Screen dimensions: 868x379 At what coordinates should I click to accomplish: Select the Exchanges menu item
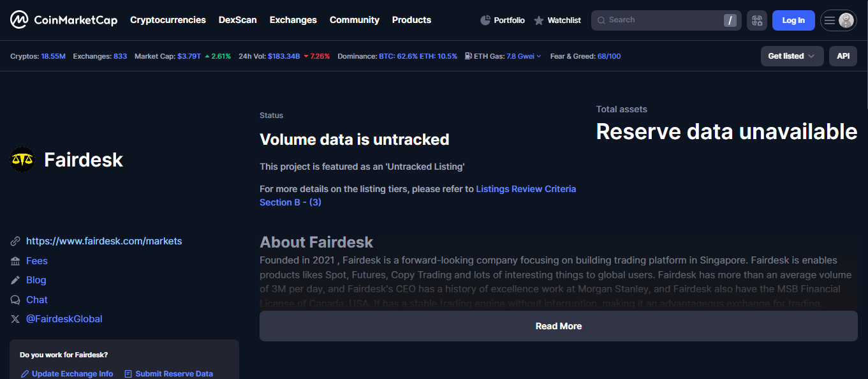[x=293, y=20]
